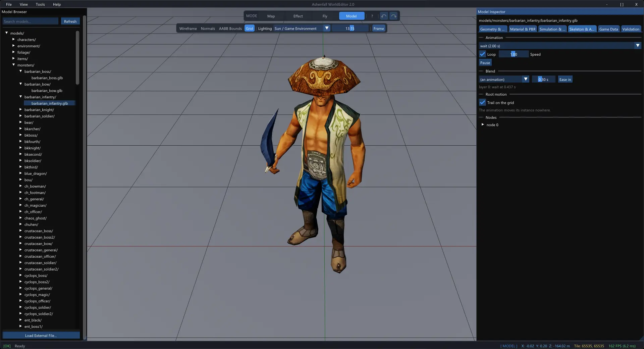Click the animation Speed slider
The width and height of the screenshot is (644, 349).
click(x=514, y=54)
